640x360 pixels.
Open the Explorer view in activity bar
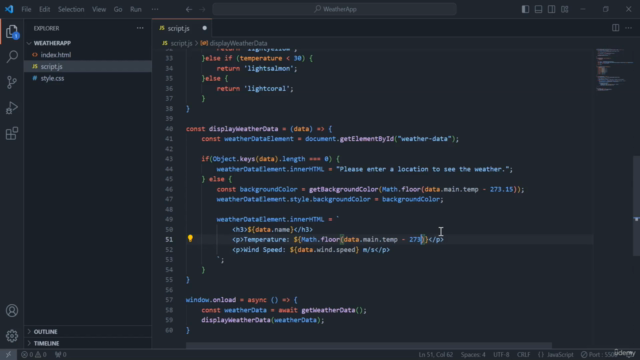point(12,31)
